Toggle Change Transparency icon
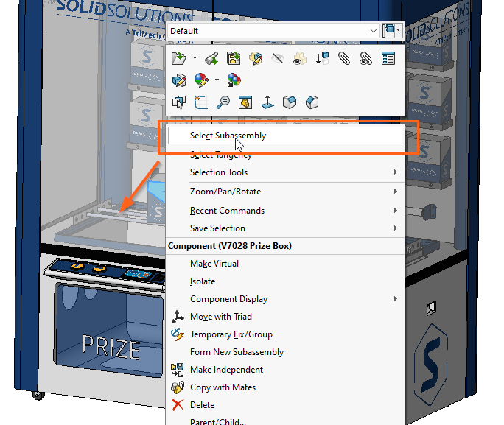This screenshot has width=504, height=425. pyautogui.click(x=300, y=58)
